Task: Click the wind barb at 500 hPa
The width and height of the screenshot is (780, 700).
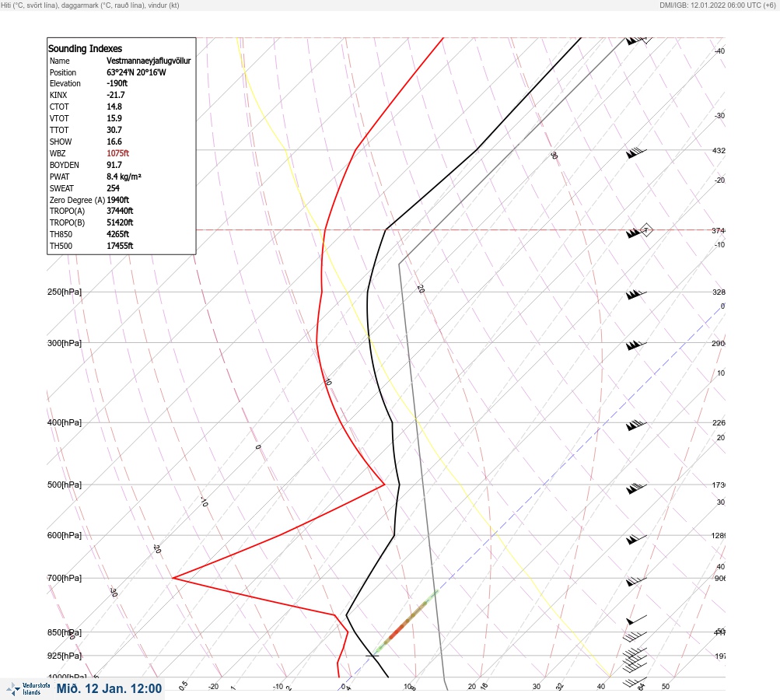Action: [x=636, y=488]
